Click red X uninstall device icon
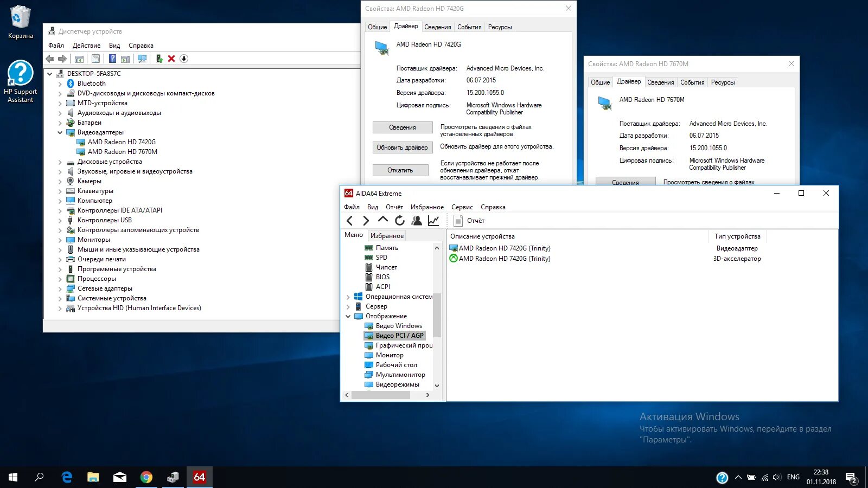Image resolution: width=868 pixels, height=488 pixels. click(x=171, y=59)
